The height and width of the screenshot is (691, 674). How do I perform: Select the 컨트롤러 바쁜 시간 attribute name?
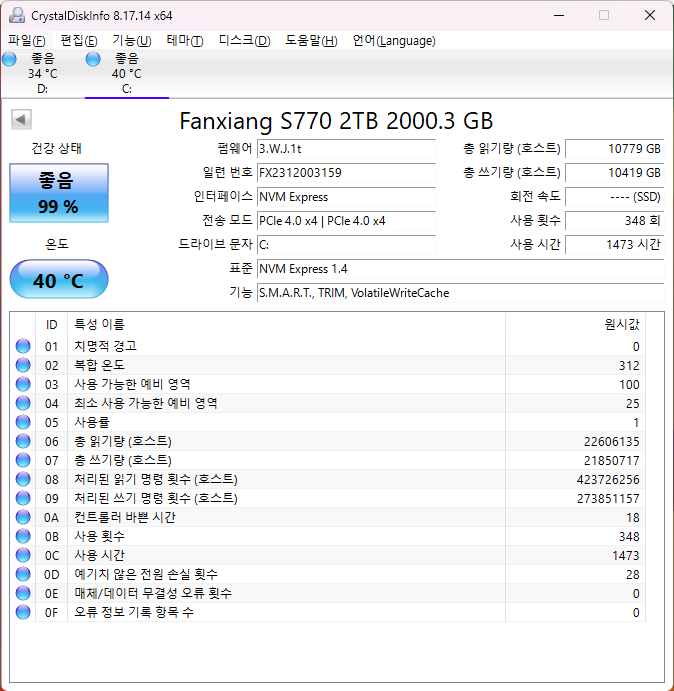(125, 517)
